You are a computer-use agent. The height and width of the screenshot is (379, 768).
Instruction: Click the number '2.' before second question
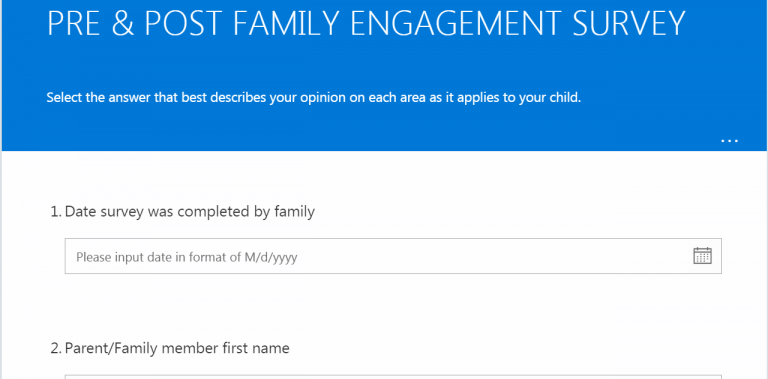[x=56, y=348]
